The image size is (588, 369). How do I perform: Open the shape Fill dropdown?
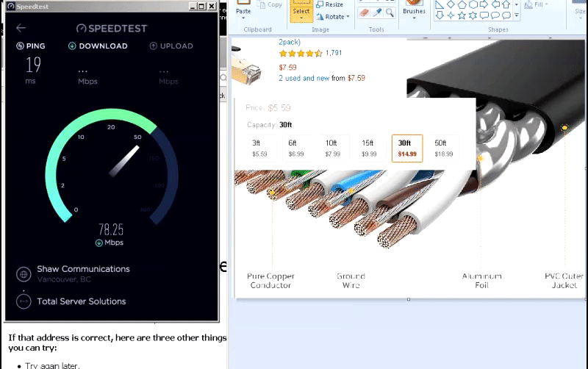(x=537, y=4)
